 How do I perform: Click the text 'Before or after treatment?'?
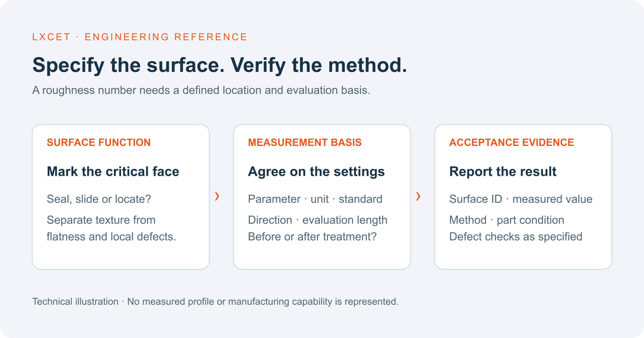click(x=312, y=237)
